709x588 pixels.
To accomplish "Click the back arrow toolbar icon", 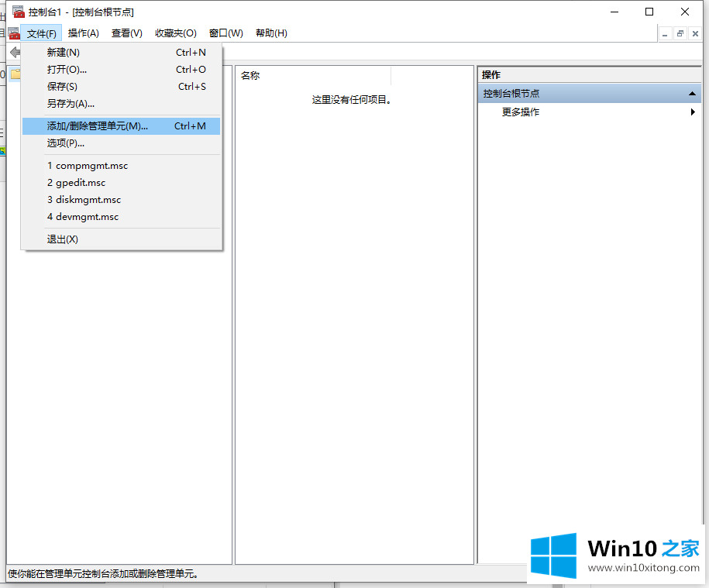I will [15, 53].
